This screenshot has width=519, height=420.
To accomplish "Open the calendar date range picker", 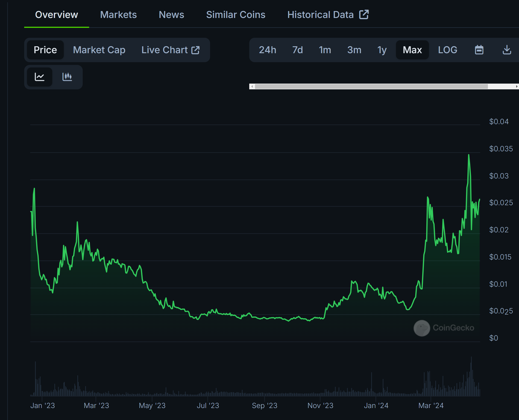I will (479, 50).
